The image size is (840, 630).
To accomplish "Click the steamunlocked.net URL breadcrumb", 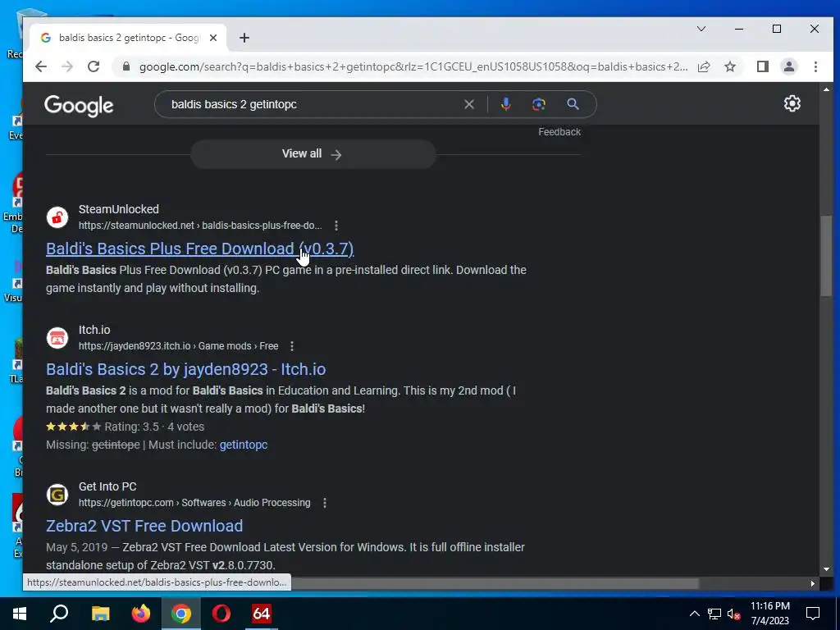I will click(200, 226).
